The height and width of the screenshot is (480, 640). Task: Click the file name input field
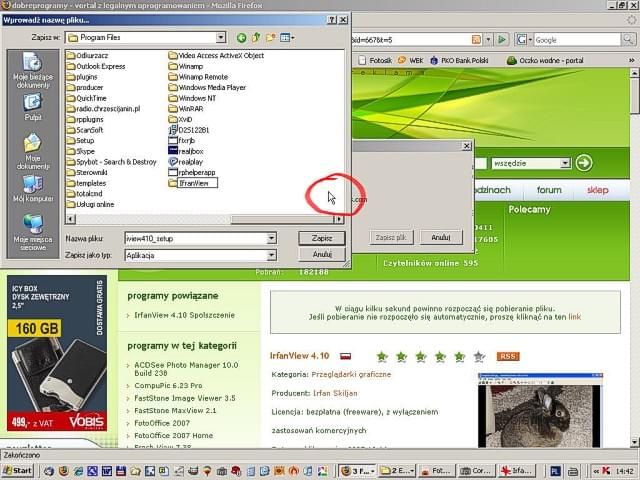pos(196,238)
